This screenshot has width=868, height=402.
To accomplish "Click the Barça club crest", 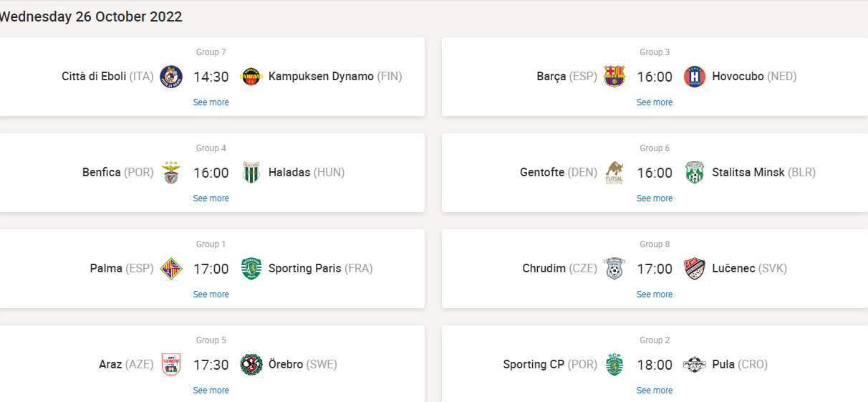I will click(614, 77).
